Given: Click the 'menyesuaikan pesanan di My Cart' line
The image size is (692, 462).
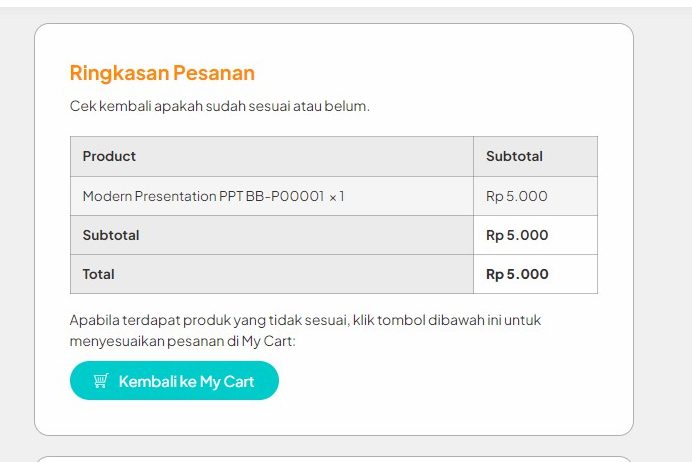Looking at the screenshot, I should point(183,341).
